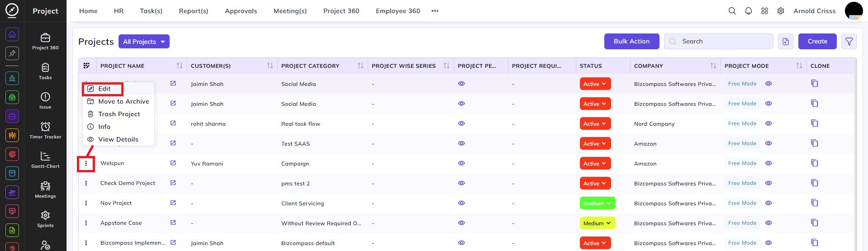Open Employee 360 in top navigation
The width and height of the screenshot is (868, 251).
point(398,11)
